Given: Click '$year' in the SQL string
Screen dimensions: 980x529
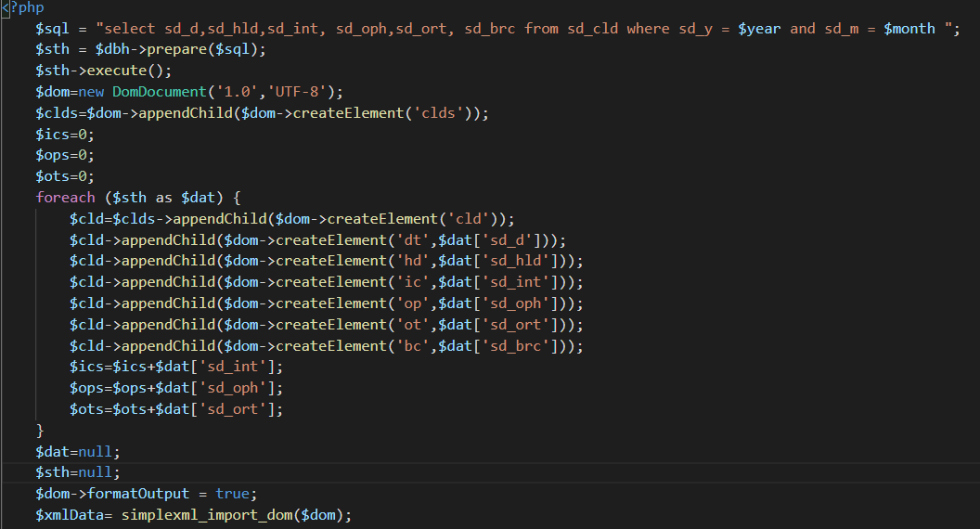Looking at the screenshot, I should click(x=759, y=29).
